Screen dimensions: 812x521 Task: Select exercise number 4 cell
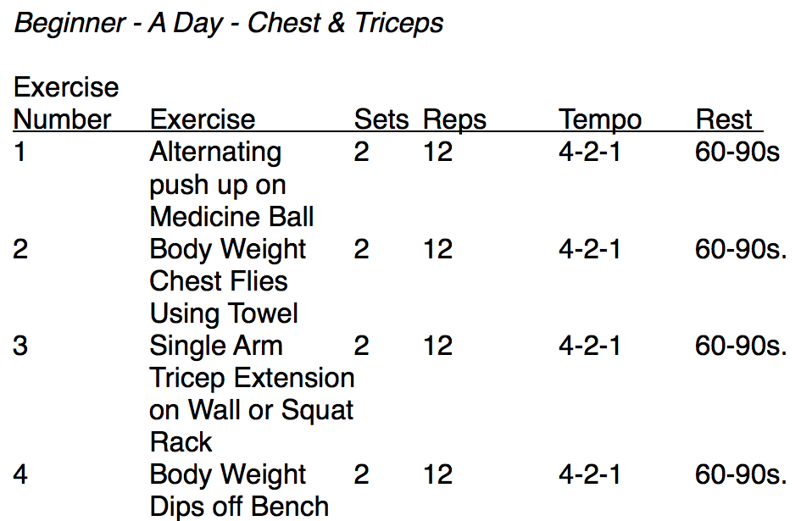coord(20,474)
